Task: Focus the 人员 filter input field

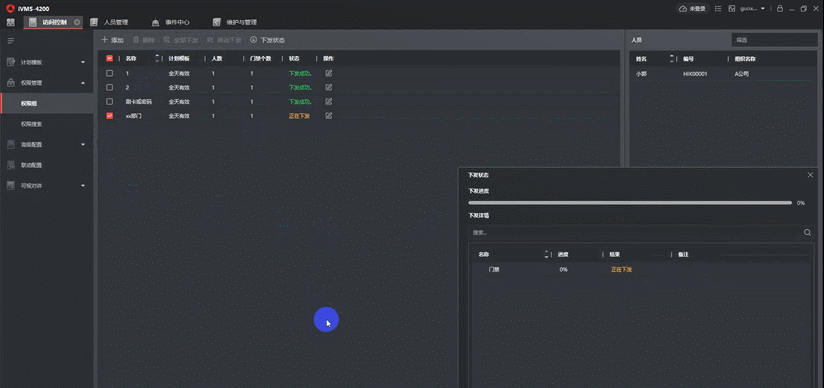Action: click(775, 40)
